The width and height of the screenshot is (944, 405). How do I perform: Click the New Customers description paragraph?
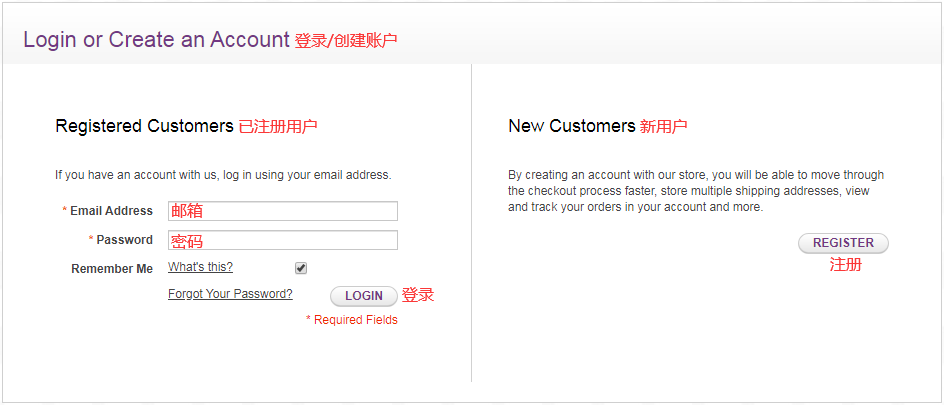point(695,191)
